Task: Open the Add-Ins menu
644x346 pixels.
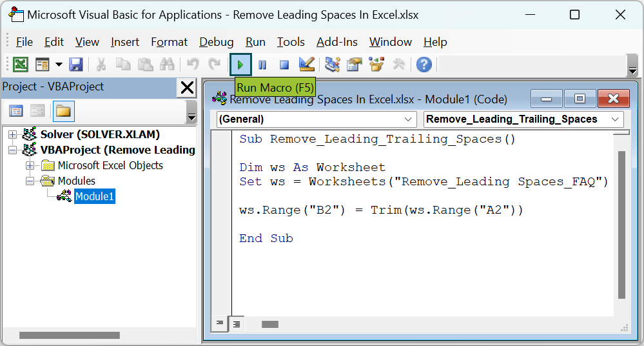Action: pyautogui.click(x=337, y=42)
